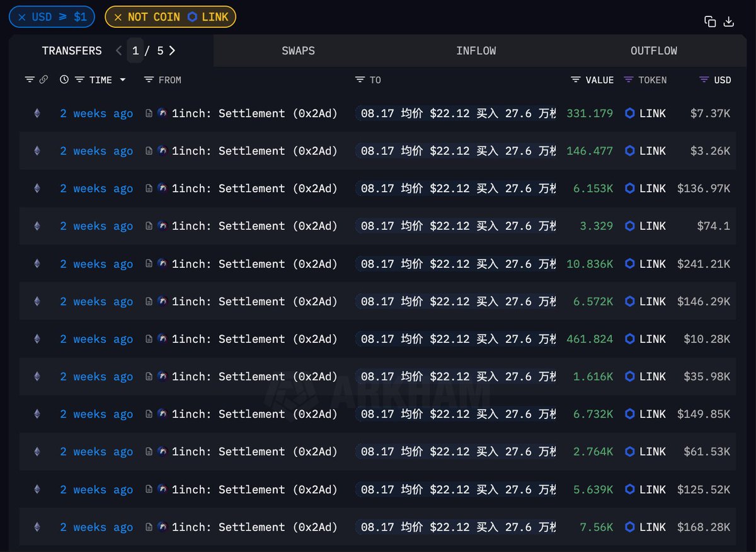The image size is (756, 552).
Task: Switch to the SWAPS tab
Action: pos(299,51)
